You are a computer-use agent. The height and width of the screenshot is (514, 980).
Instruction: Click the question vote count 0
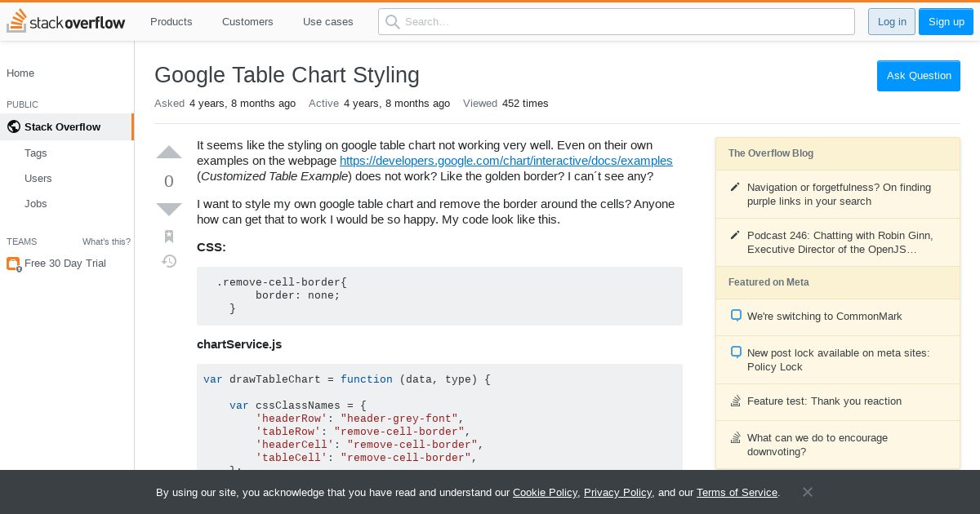click(x=169, y=181)
